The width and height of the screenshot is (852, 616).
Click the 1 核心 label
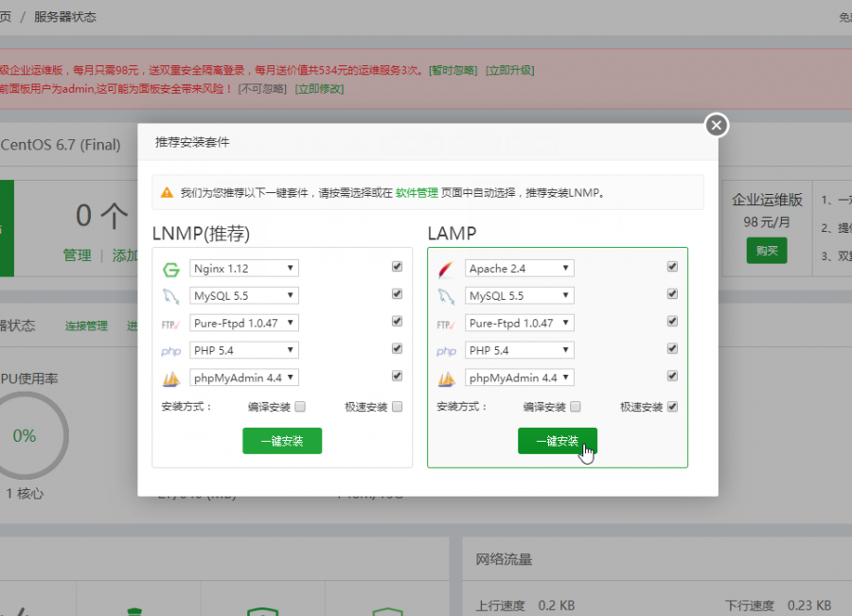pos(25,494)
